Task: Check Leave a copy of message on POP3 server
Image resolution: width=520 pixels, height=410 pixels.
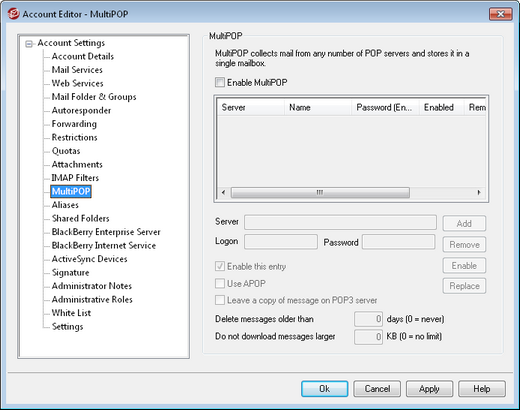Action: [x=220, y=300]
